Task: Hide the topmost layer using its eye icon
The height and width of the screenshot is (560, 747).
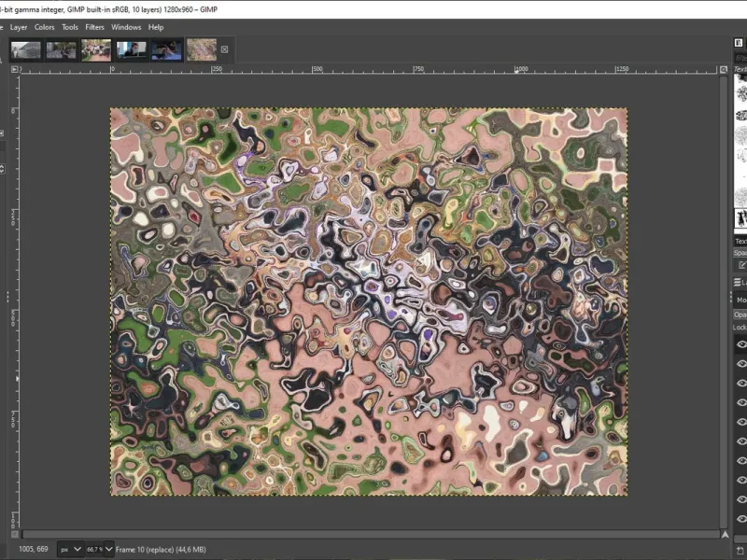Action: click(741, 343)
